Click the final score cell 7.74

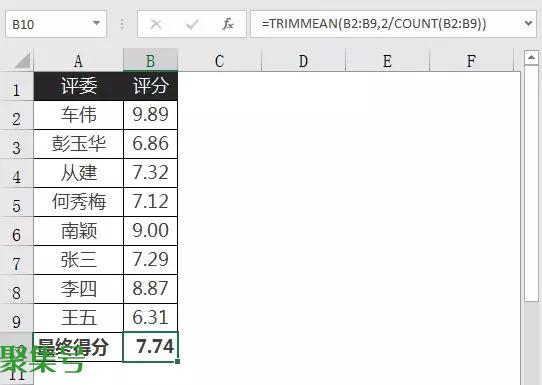tap(150, 347)
